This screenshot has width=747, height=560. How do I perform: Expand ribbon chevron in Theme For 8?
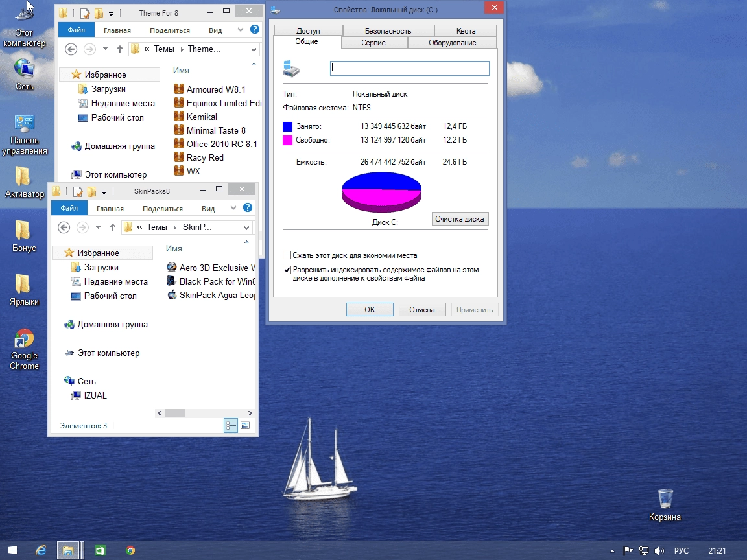click(241, 30)
